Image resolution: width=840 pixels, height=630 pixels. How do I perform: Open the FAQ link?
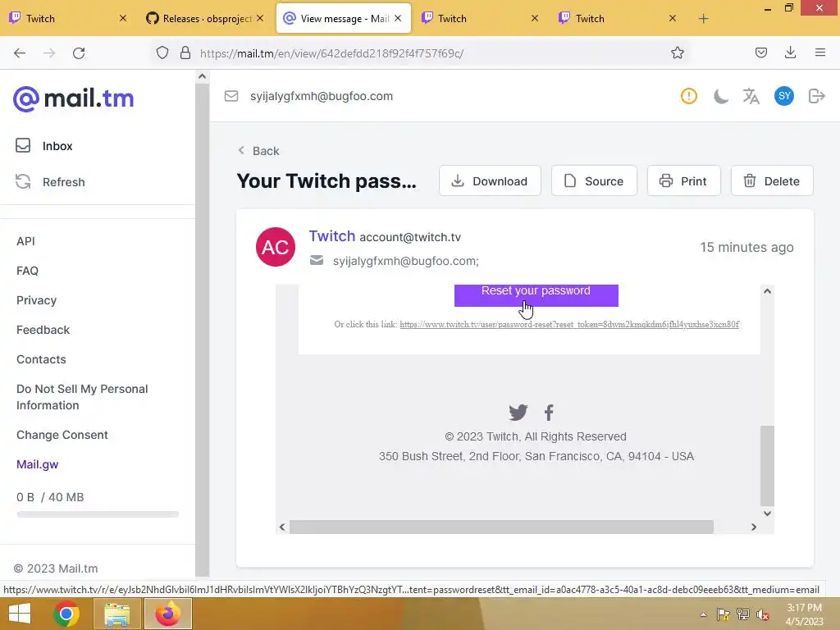point(27,271)
